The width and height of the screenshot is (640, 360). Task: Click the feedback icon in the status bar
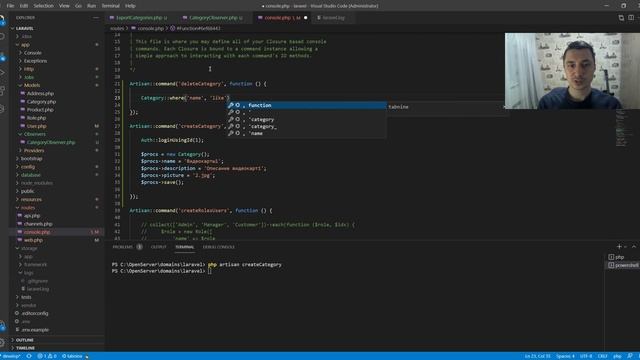coord(630,356)
